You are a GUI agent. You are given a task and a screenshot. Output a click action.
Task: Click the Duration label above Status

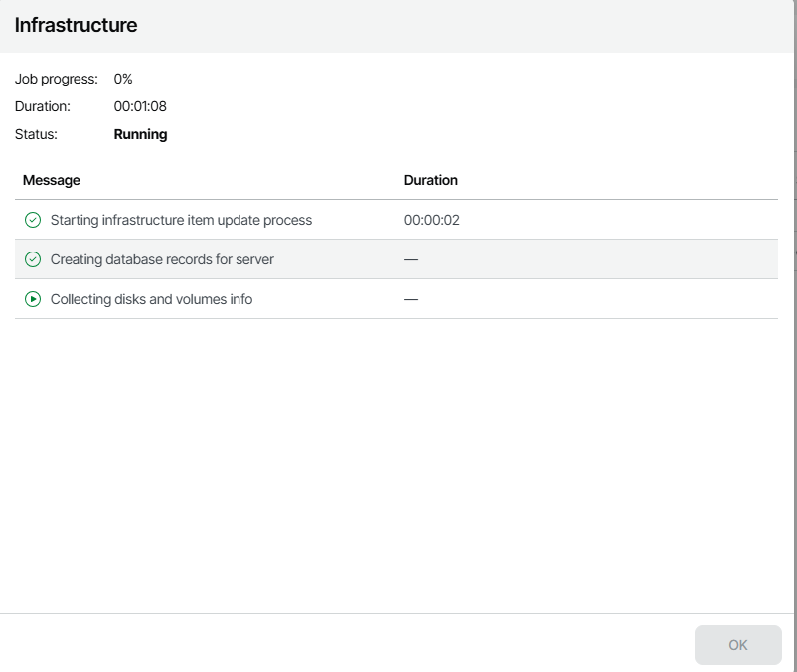[x=42, y=106]
